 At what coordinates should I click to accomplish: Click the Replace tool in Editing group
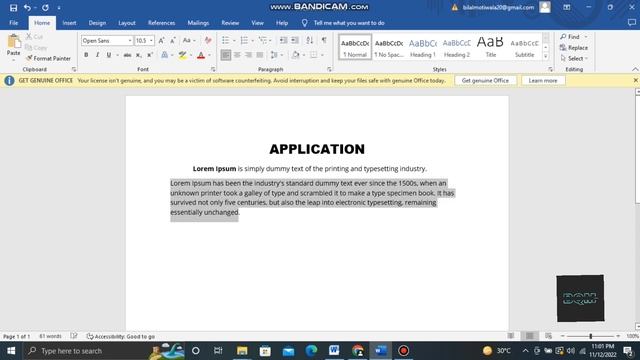574,48
